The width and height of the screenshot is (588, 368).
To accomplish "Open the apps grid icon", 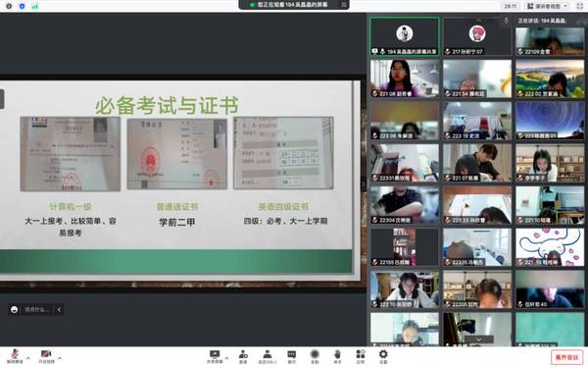I will click(361, 356).
